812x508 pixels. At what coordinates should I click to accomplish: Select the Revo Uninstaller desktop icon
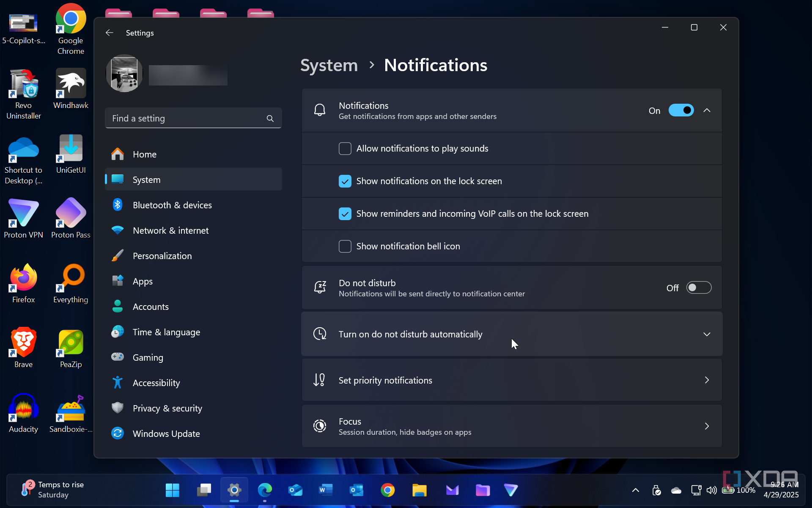[x=23, y=94]
